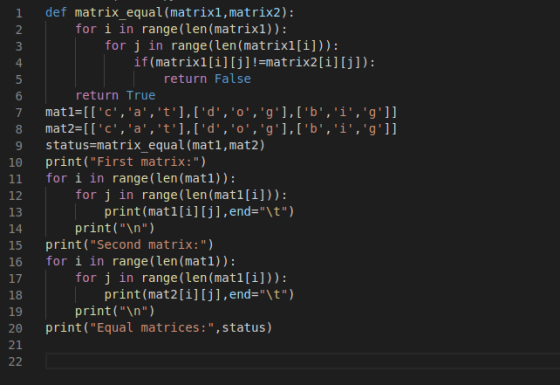Click the 'return False' statement
Viewport: 560px width, 385px height.
pyautogui.click(x=207, y=79)
